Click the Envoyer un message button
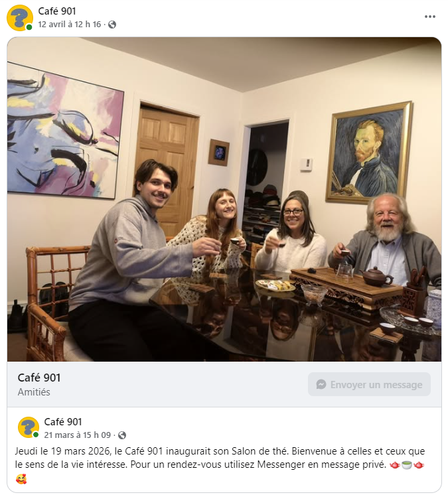This screenshot has width=448, height=497. [369, 384]
